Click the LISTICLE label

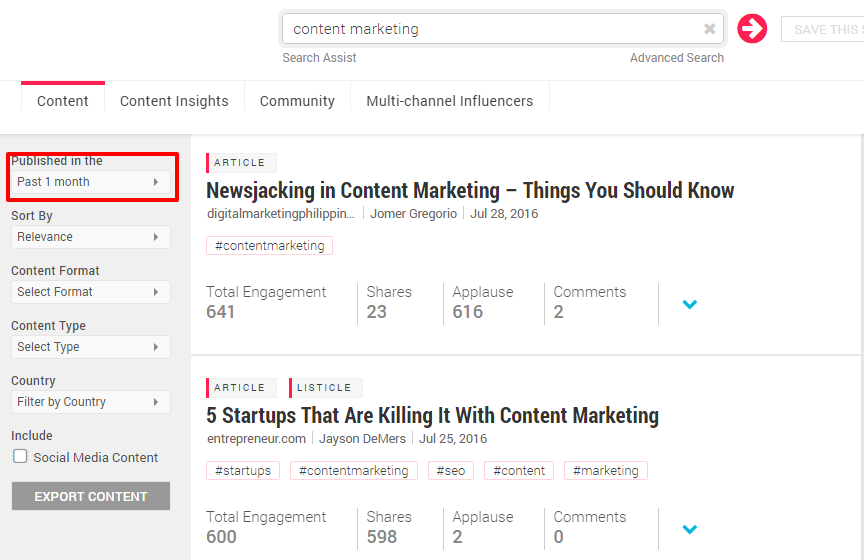[x=324, y=387]
